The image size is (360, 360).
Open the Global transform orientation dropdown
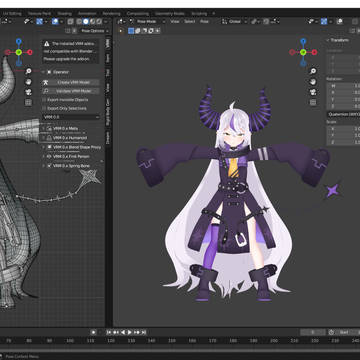point(235,21)
